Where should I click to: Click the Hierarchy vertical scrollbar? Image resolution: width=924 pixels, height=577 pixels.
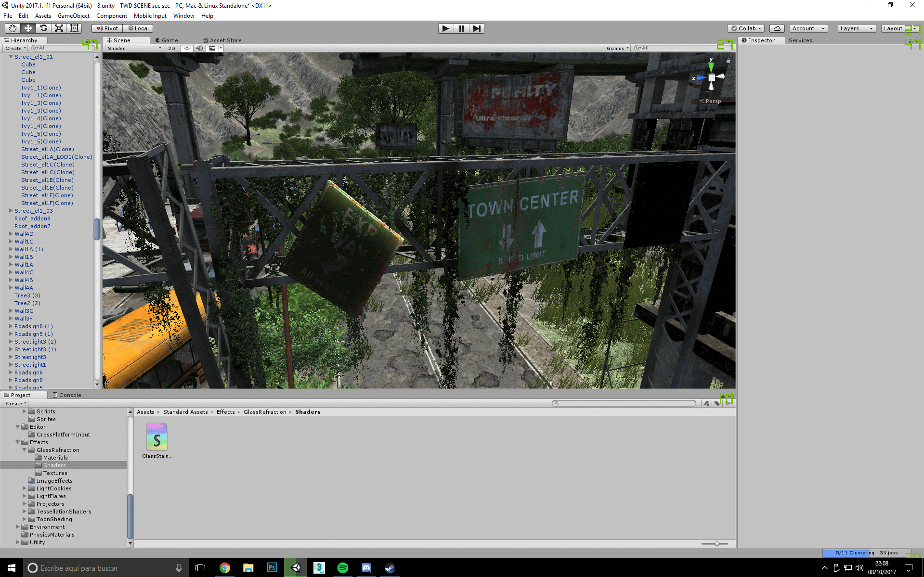(x=97, y=229)
